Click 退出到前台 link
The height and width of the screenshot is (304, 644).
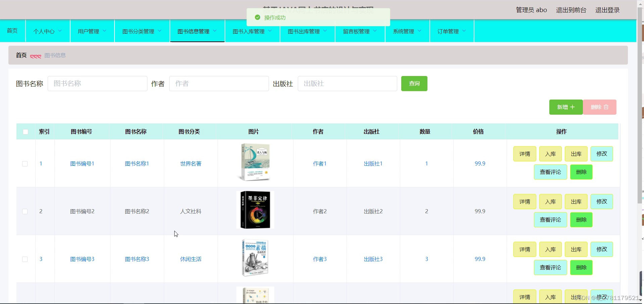click(x=571, y=10)
